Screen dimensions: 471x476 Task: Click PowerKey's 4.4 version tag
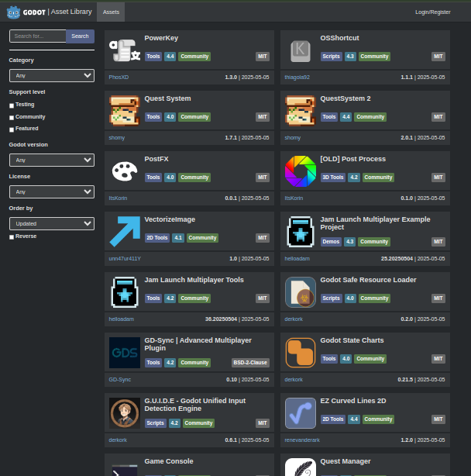click(x=170, y=57)
